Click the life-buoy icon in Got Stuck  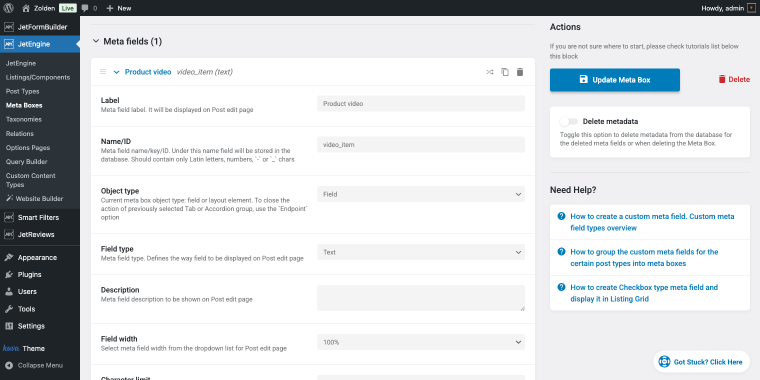[x=664, y=362]
